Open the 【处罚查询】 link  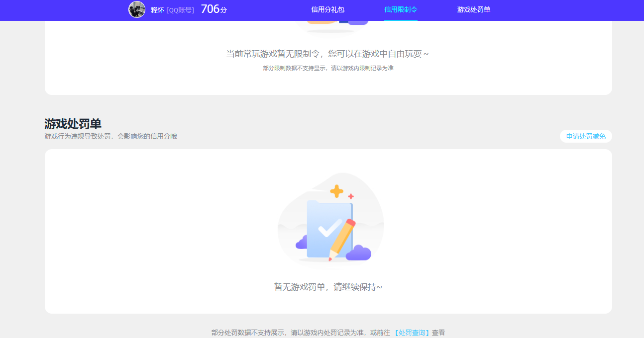click(x=412, y=333)
